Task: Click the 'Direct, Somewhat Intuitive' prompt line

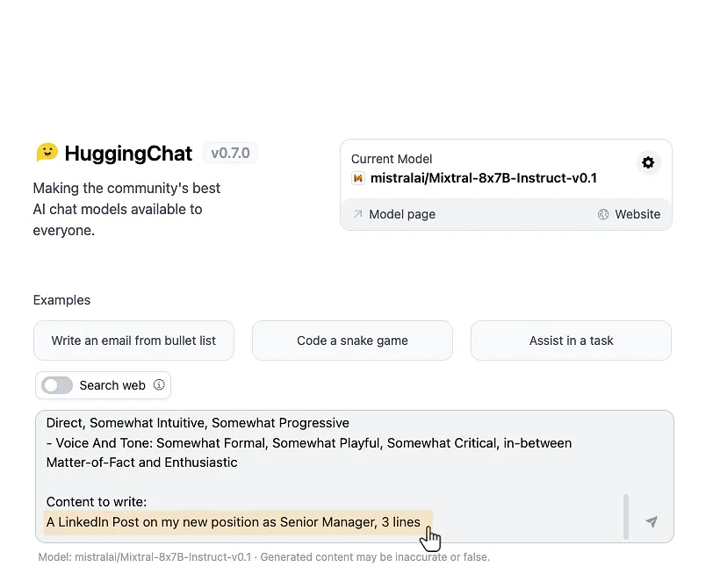Action: [x=198, y=423]
